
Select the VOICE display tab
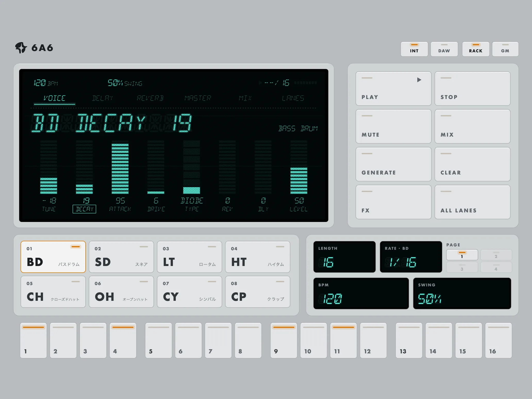pos(54,98)
